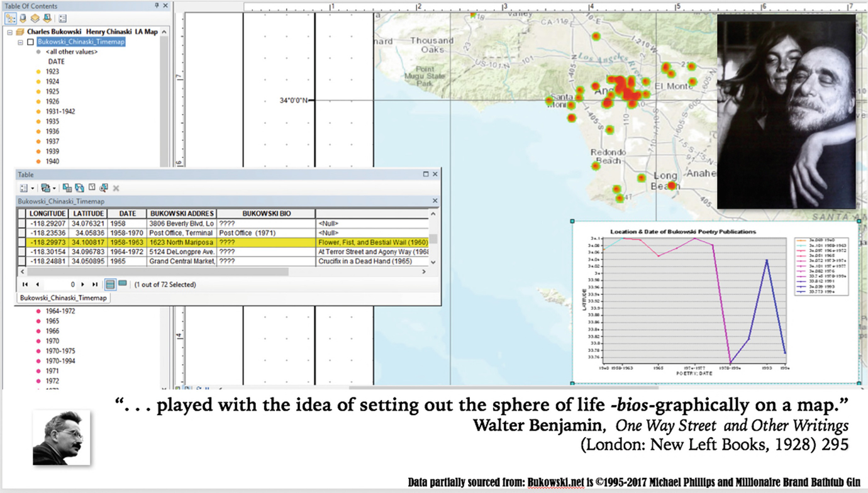
Task: Click cell Flower, Fist, and Bestial Wail (1960)
Action: [373, 242]
